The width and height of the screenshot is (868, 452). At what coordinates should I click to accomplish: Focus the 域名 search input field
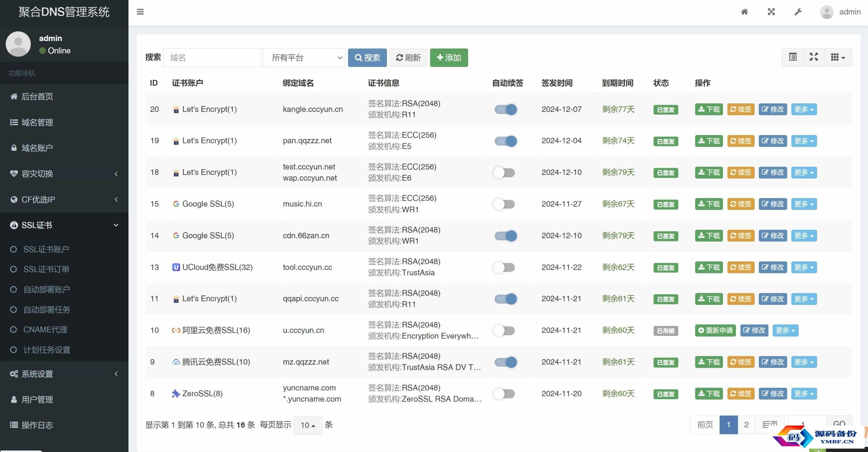(212, 58)
